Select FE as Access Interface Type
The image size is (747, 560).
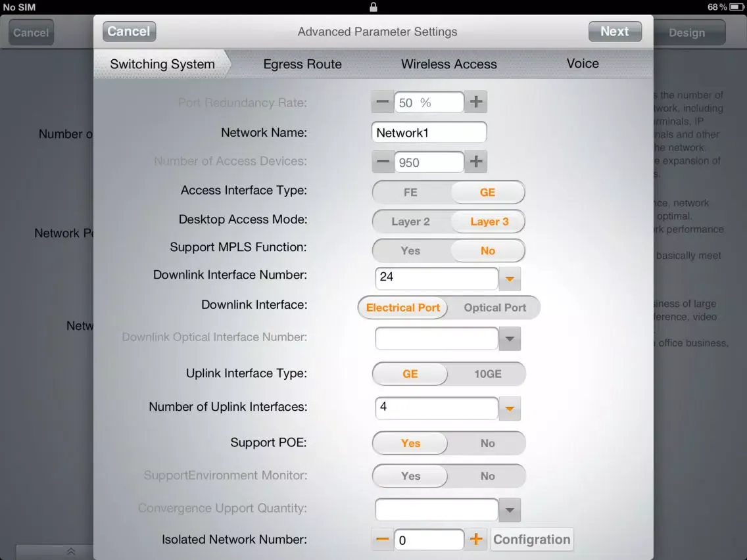410,193
